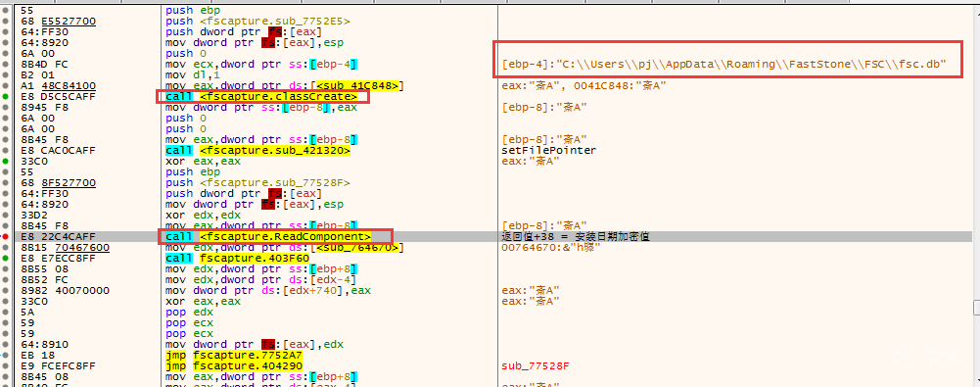Screen dimensions: 980x387
Task: Click the mov edx,dword ptr ds:[edx-4] instruction
Action: point(261,280)
